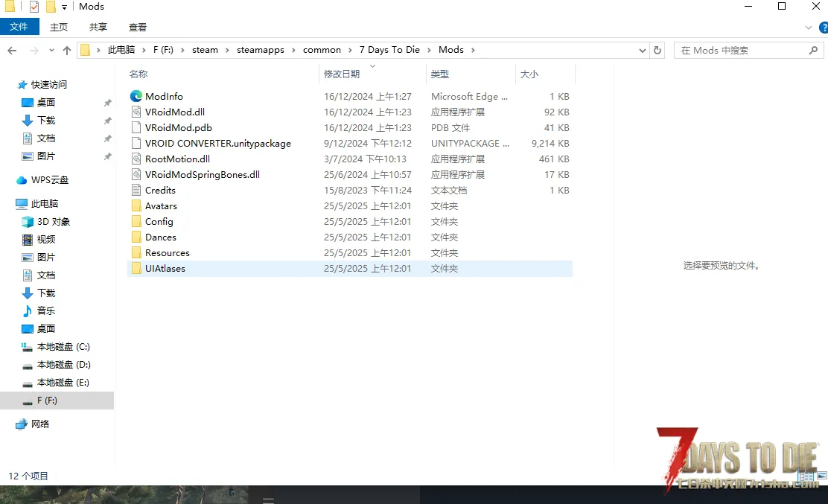Select VROID CONVERTER.unitypackage file icon
Screen dimensions: 828x504
tap(136, 143)
